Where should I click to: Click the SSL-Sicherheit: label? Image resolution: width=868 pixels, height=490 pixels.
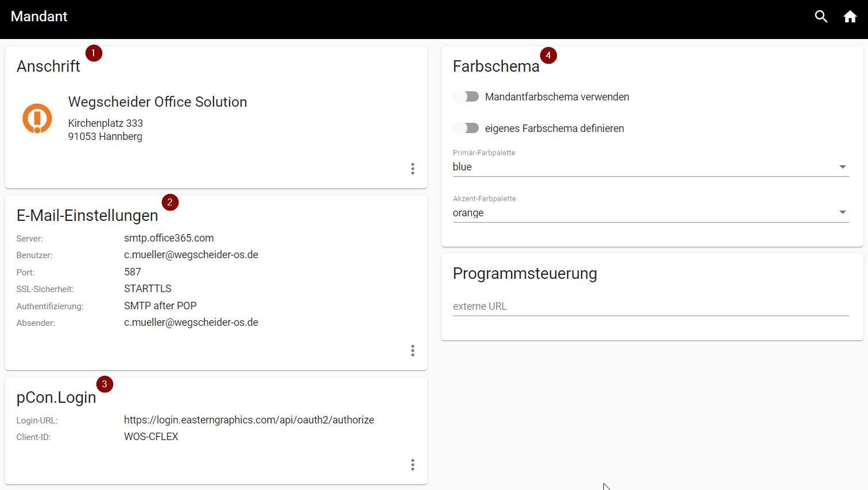click(x=45, y=289)
